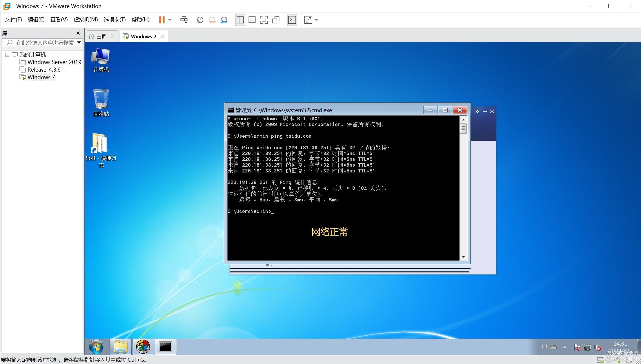Toggle the library sidebar view
641x364 pixels.
(240, 20)
